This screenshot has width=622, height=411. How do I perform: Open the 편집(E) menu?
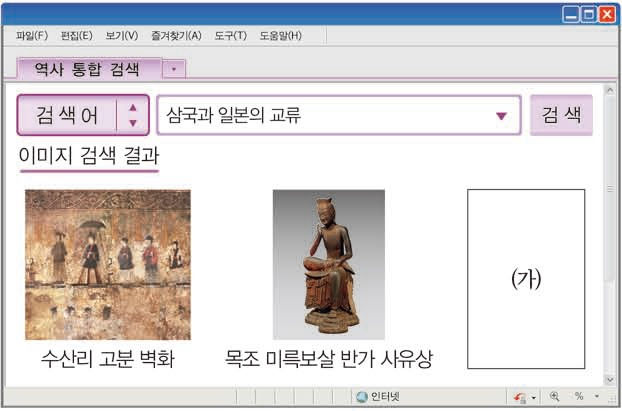[x=76, y=36]
